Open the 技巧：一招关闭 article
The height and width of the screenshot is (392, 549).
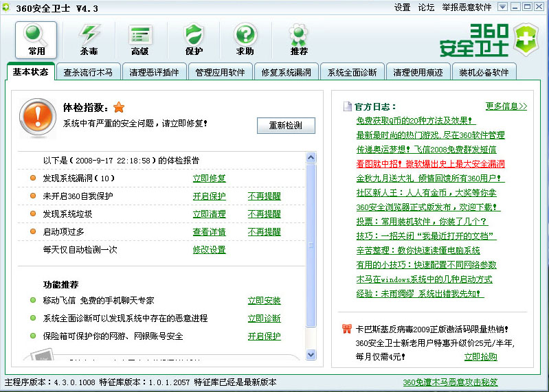427,235
